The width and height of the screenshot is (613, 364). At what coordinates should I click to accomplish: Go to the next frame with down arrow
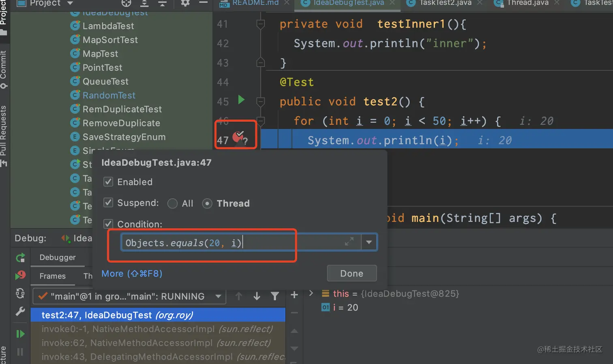pyautogui.click(x=257, y=296)
